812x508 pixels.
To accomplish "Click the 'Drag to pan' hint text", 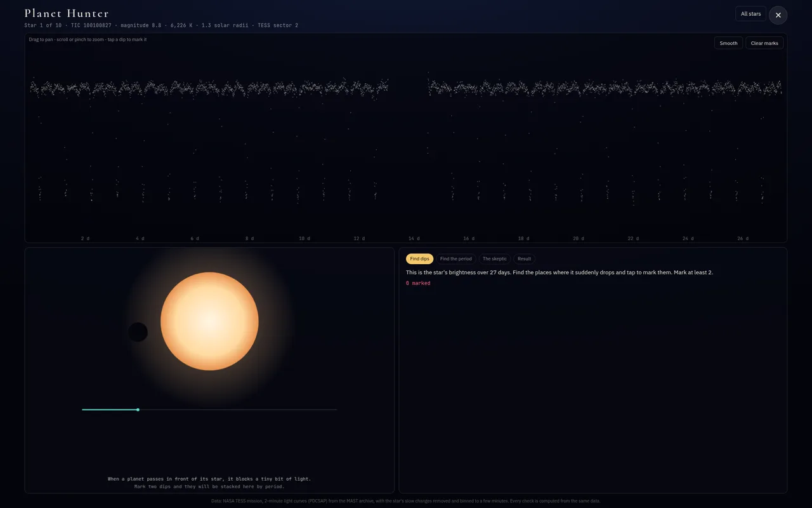I will pyautogui.click(x=88, y=39).
